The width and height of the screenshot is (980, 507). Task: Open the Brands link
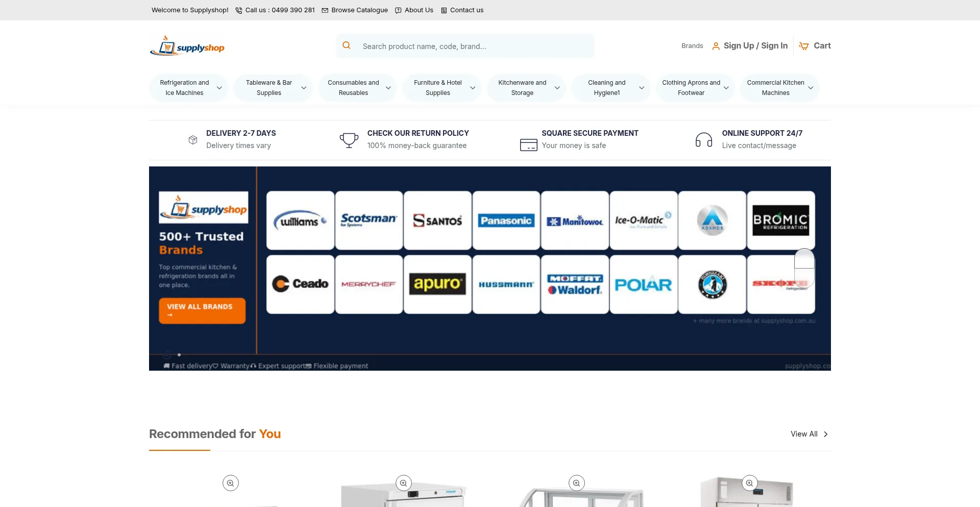[692, 46]
